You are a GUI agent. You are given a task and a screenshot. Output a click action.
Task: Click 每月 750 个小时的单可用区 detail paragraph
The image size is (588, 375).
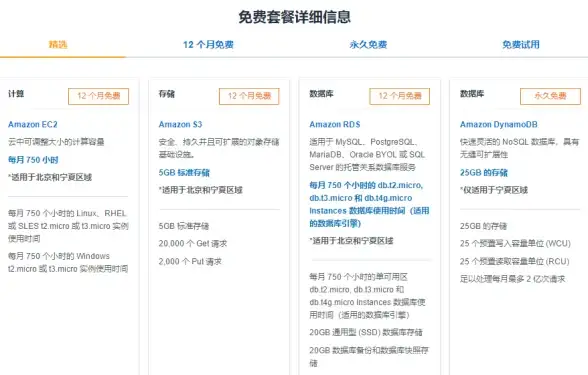pyautogui.click(x=368, y=296)
